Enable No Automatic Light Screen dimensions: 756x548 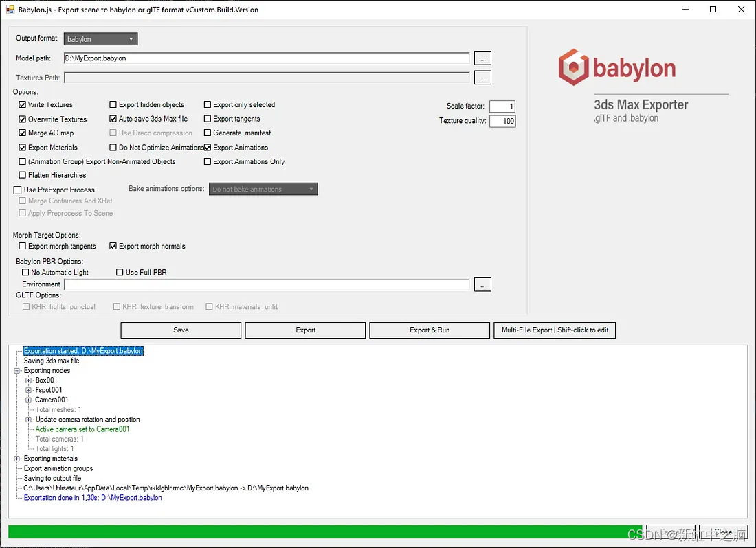click(25, 272)
